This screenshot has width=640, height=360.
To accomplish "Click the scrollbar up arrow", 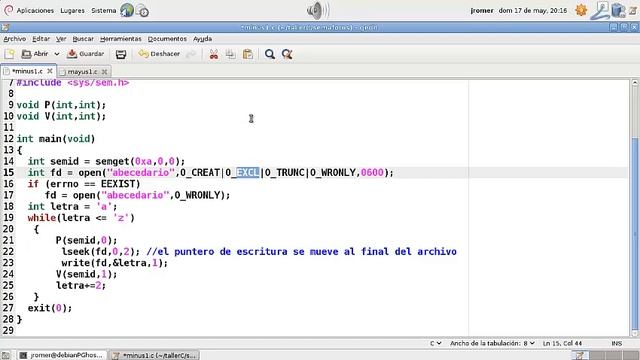I will point(635,82).
